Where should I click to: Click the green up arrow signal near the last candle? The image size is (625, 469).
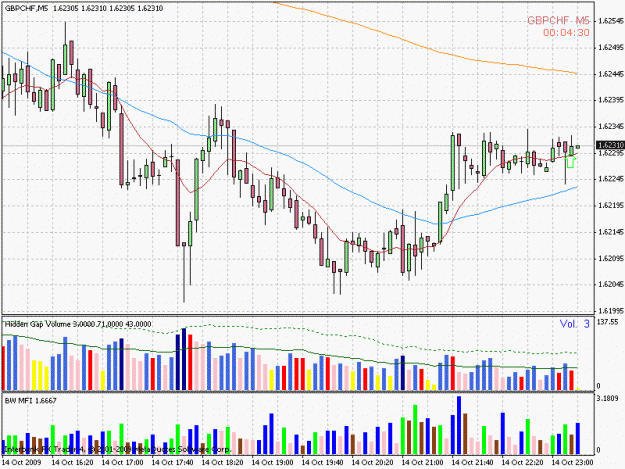[571, 161]
